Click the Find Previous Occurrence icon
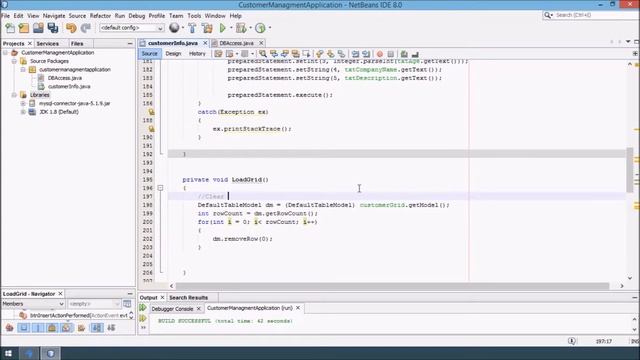The width and height of the screenshot is (640, 360). pyautogui.click(x=274, y=54)
